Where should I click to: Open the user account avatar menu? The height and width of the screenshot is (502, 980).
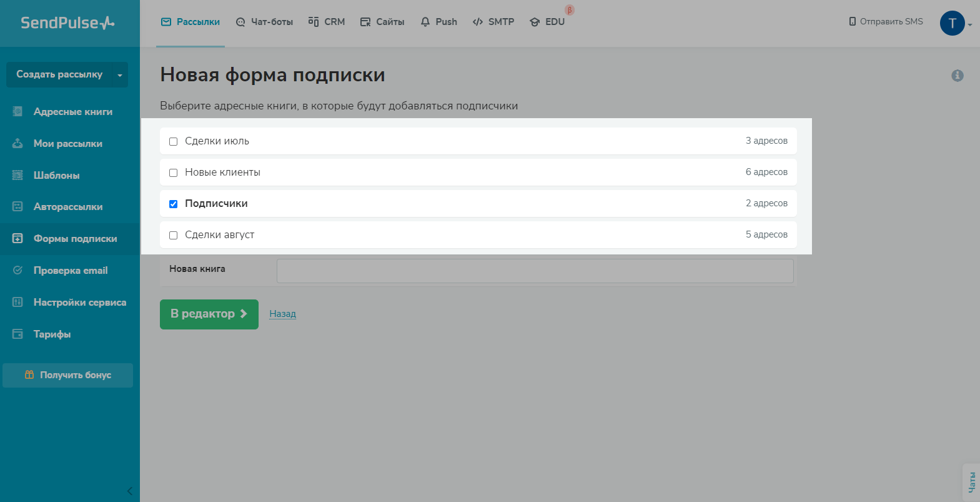coord(953,24)
